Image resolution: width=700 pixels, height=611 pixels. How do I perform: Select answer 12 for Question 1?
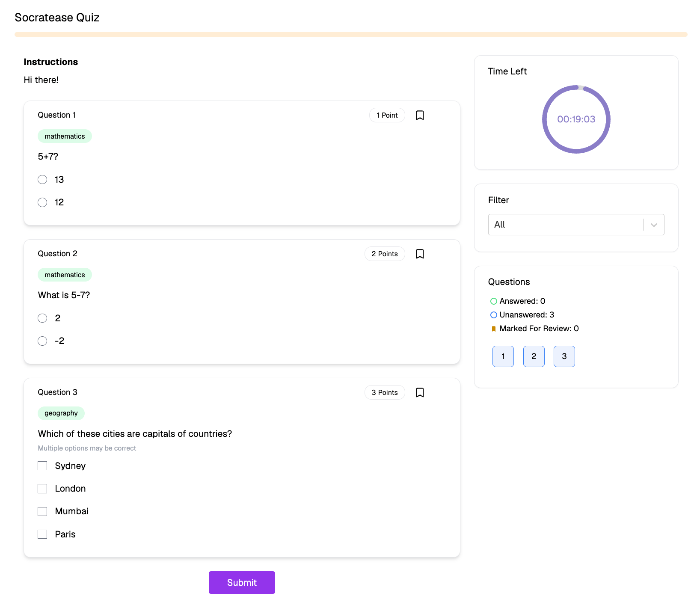pyautogui.click(x=42, y=202)
